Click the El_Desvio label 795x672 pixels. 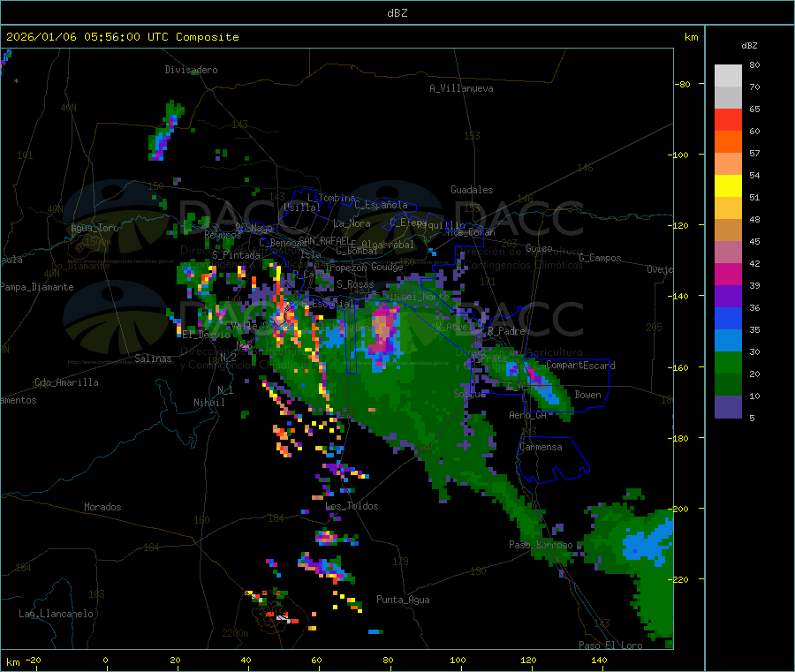click(x=206, y=335)
